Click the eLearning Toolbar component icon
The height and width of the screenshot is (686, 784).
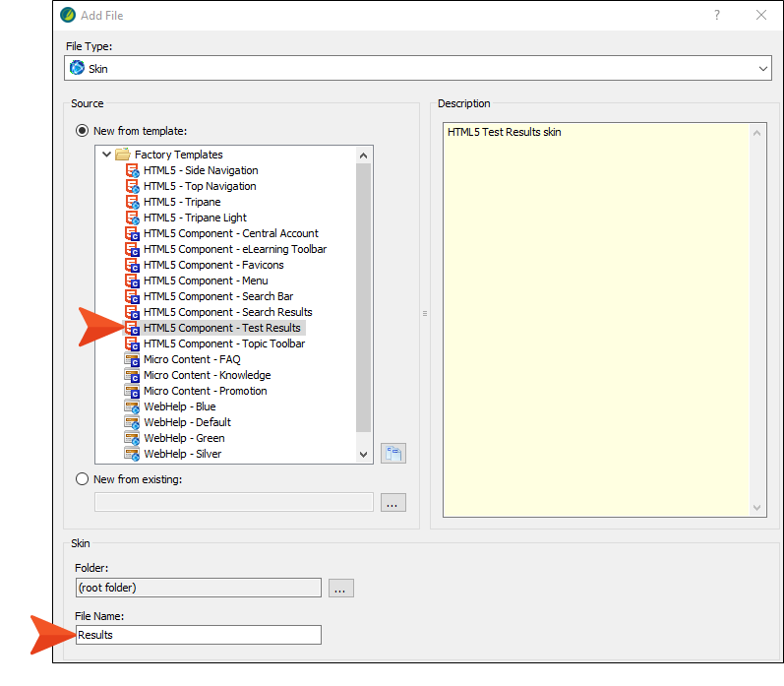tap(132, 249)
